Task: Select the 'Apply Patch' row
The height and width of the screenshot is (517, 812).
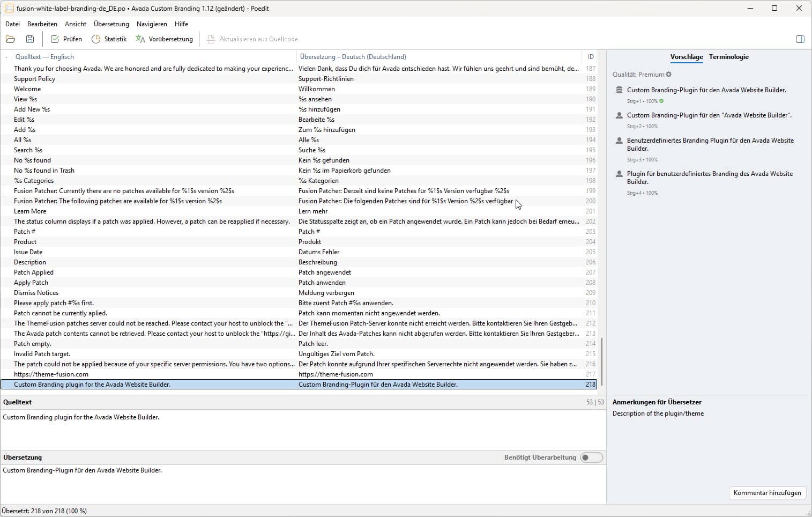Action: pyautogui.click(x=299, y=283)
